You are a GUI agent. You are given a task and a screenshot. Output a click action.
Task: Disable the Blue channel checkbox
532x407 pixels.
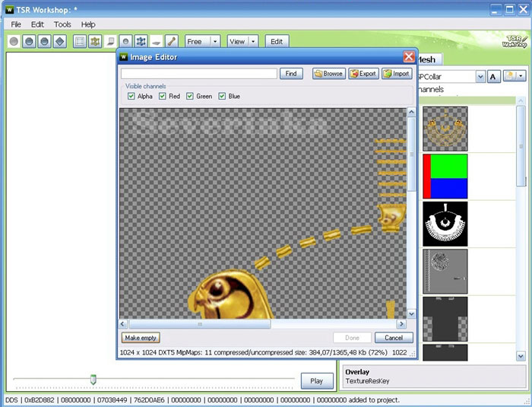tap(223, 97)
